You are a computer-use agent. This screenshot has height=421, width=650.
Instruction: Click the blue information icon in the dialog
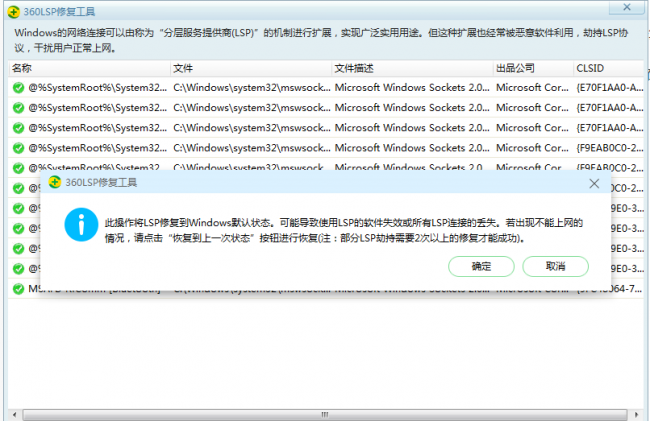[81, 225]
